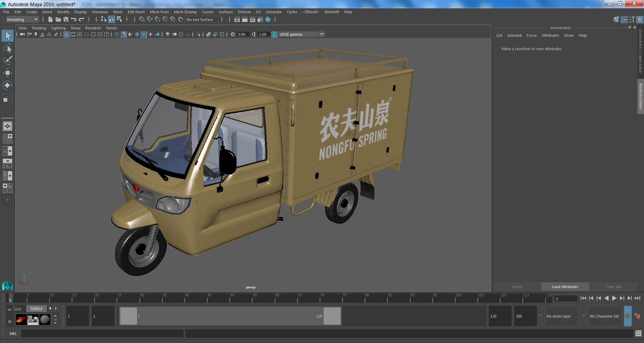Open the Mesh Tools menu

[159, 12]
